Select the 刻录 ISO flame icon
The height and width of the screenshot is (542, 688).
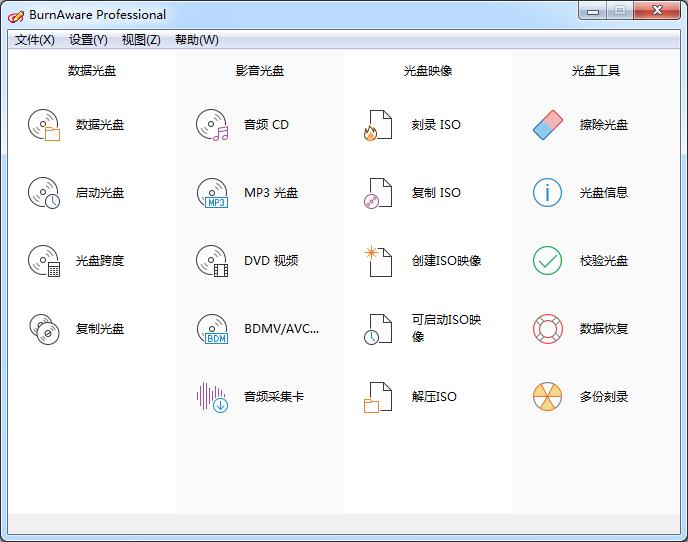(x=378, y=125)
